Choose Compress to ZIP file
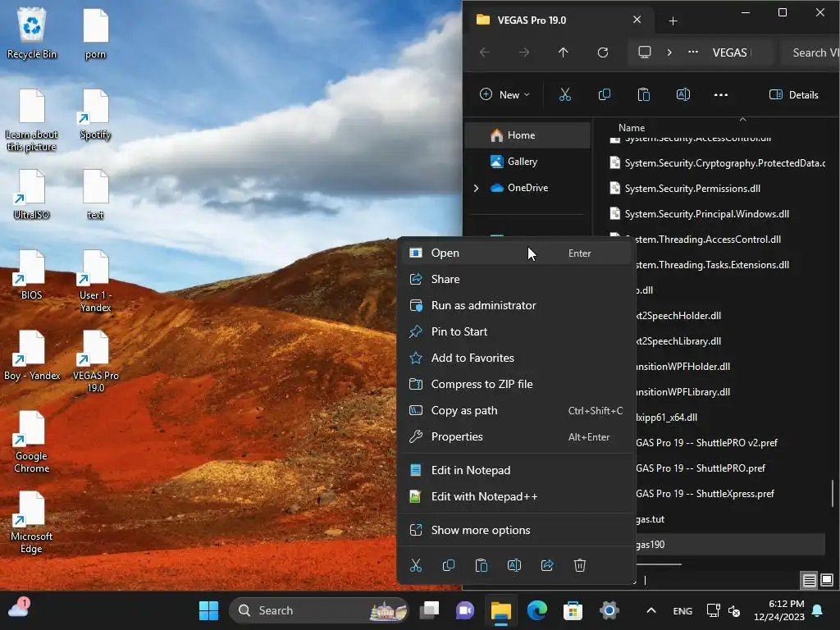 [517, 384]
